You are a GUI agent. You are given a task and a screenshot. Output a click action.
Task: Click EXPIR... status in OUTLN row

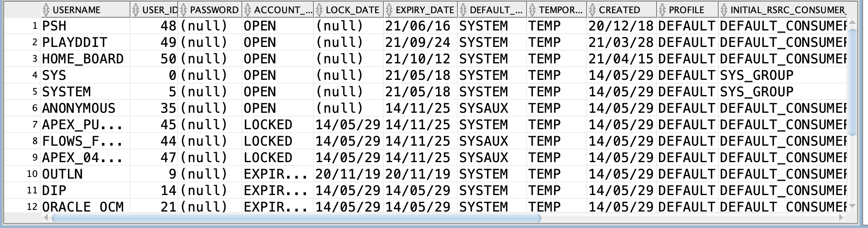(x=278, y=174)
